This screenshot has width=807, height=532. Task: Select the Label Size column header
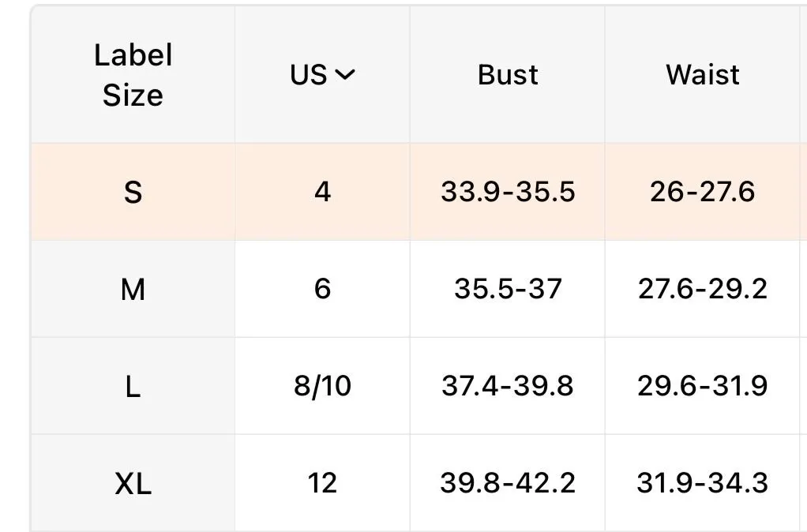133,75
